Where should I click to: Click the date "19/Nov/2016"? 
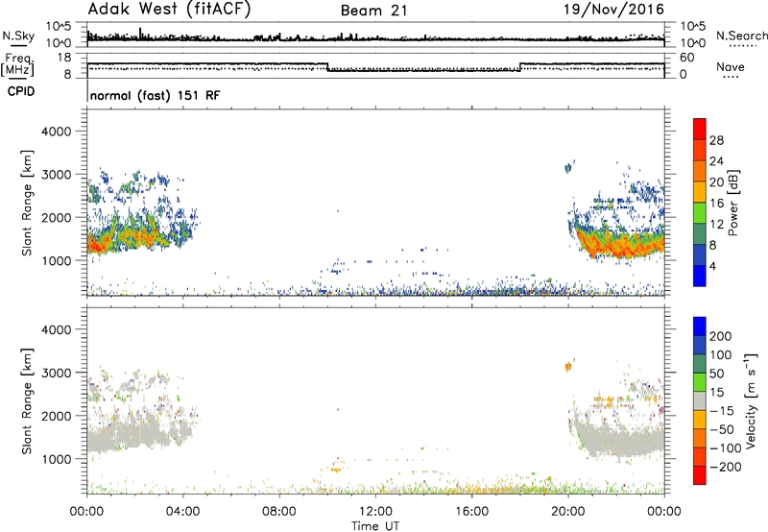613,10
